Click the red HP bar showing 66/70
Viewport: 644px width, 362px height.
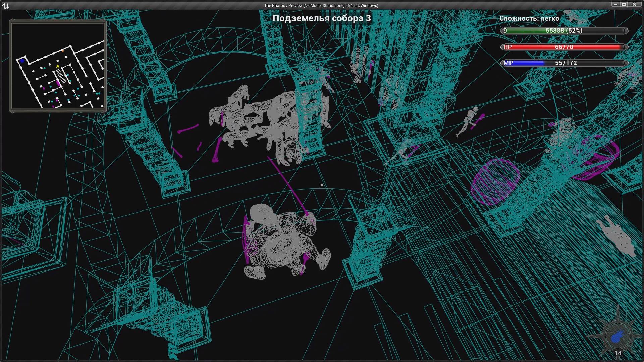(563, 47)
